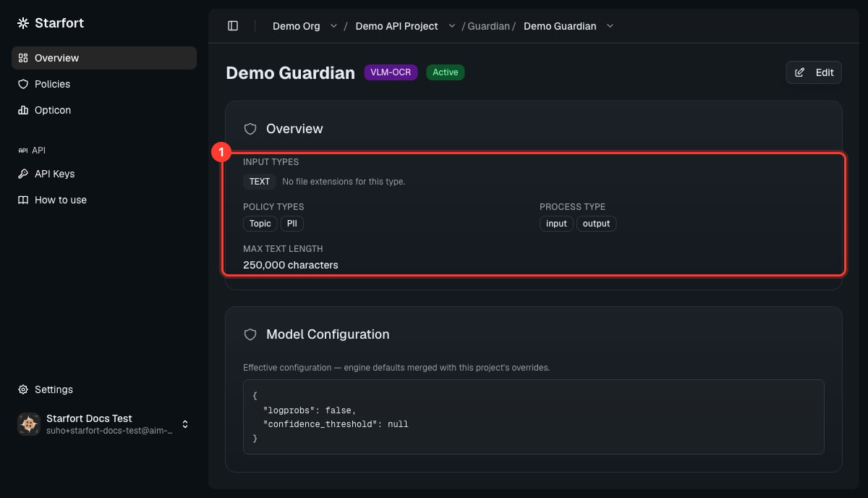Open API Keys page

point(104,174)
